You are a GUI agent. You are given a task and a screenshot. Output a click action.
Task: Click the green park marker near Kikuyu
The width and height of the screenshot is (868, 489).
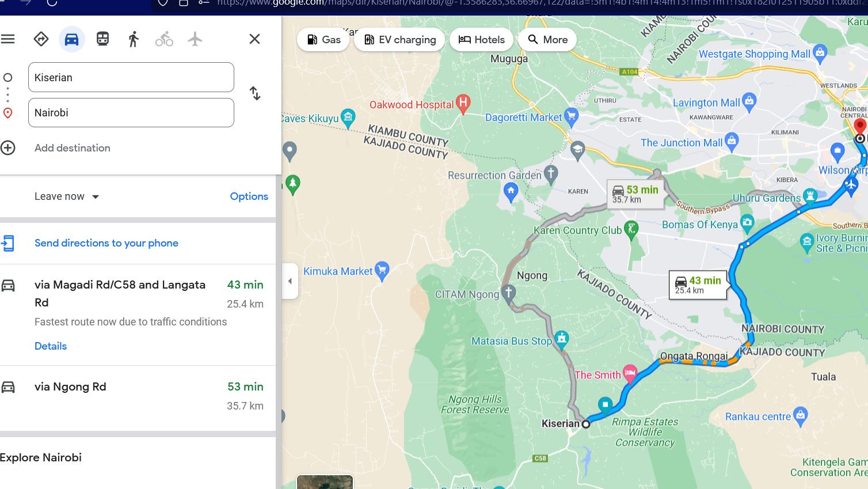tap(293, 184)
